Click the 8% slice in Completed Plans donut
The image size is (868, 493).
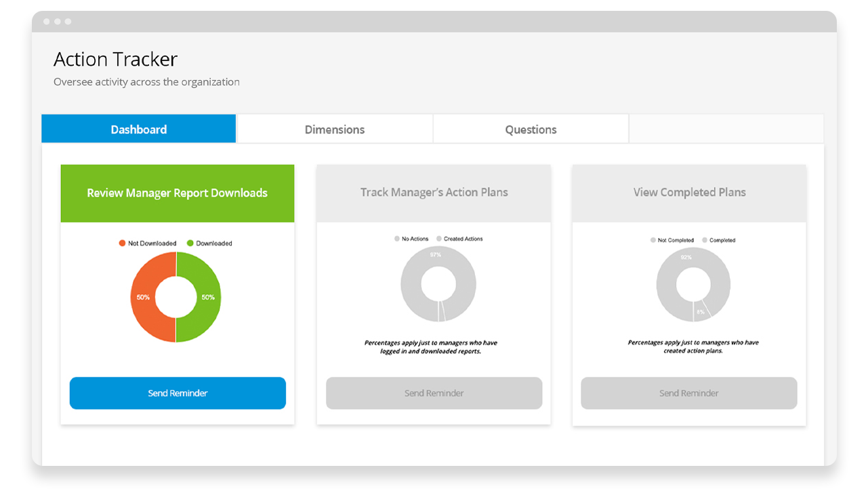tap(701, 311)
